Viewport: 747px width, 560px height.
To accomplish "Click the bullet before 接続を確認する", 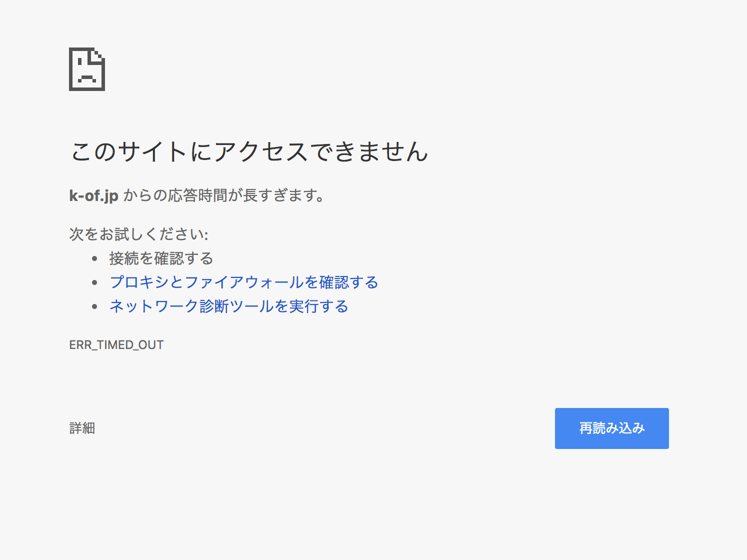I will [94, 258].
